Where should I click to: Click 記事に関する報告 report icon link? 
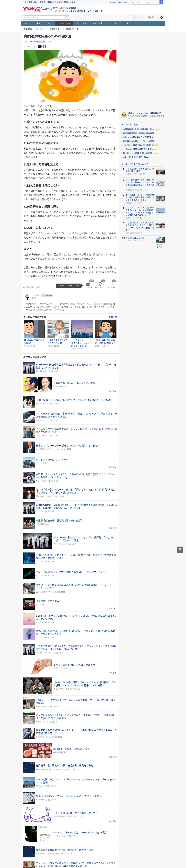(31, 287)
